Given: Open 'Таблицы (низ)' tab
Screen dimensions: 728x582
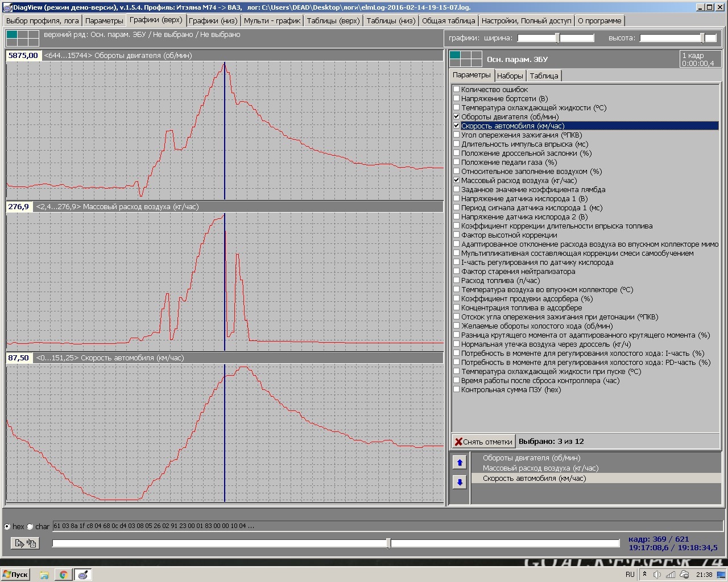Looking at the screenshot, I should coord(391,20).
